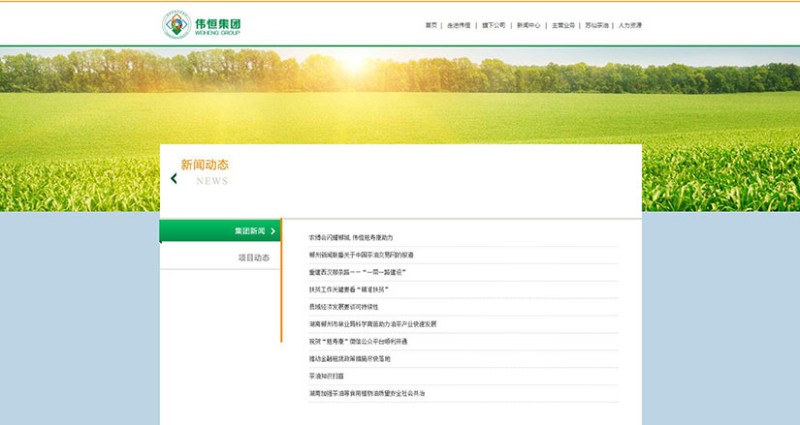The image size is (800, 425).
Task: Switch to the 项目动态 sidebar tab
Action: [253, 258]
